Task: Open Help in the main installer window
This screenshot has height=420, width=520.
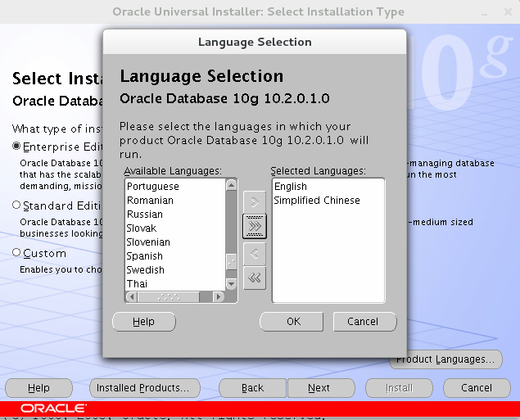Action: 38,388
